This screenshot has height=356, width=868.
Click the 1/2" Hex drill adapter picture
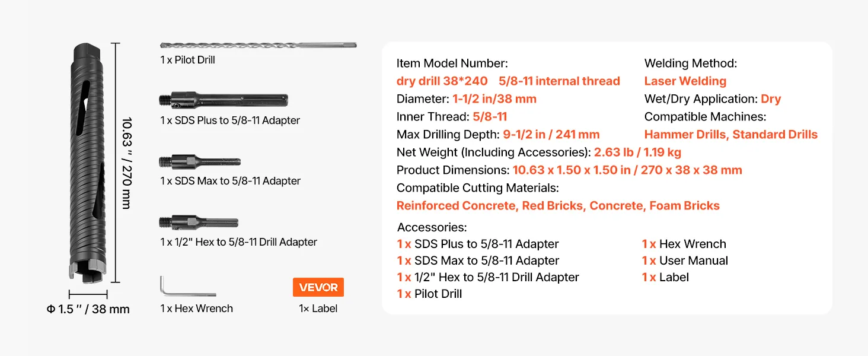(x=199, y=223)
